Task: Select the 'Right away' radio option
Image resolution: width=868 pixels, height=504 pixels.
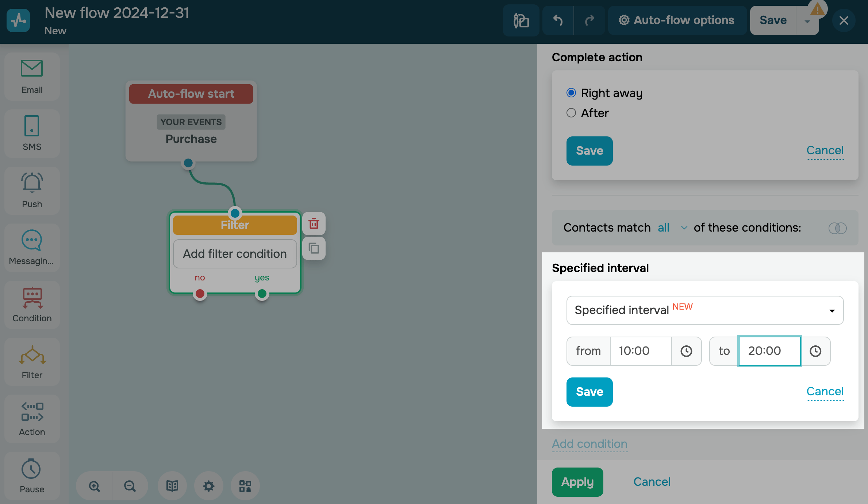Action: click(571, 93)
